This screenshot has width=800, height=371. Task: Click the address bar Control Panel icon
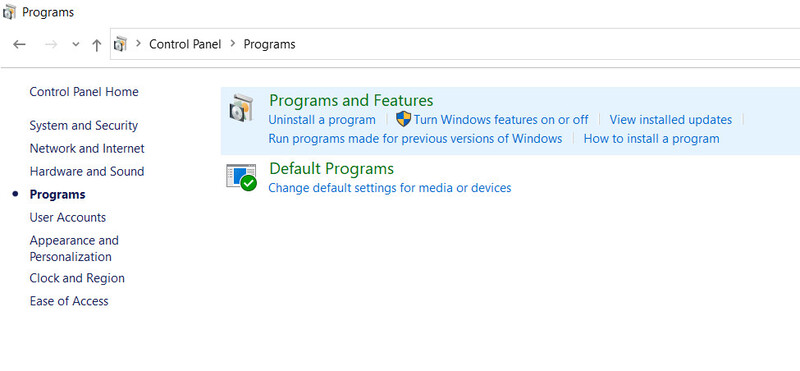click(x=120, y=44)
